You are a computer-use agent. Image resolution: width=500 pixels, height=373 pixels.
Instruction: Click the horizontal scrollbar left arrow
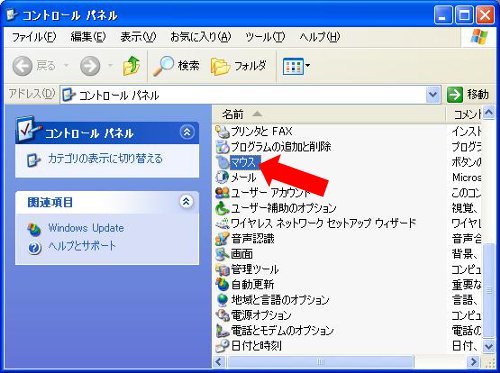pyautogui.click(x=219, y=361)
